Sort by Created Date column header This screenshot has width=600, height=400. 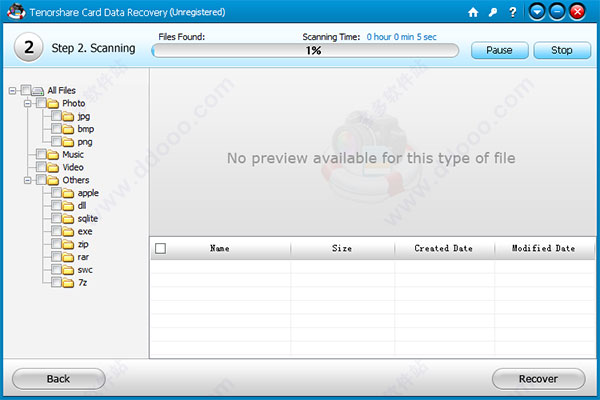[x=444, y=248]
